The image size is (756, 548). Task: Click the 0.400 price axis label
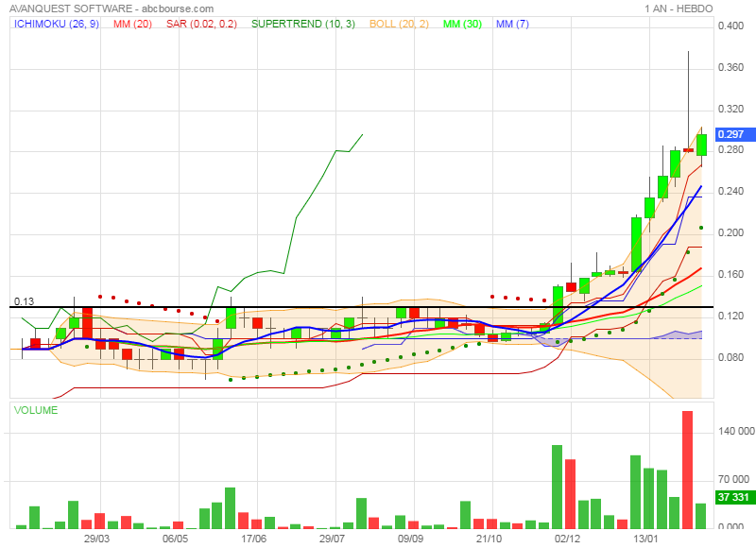(x=730, y=26)
